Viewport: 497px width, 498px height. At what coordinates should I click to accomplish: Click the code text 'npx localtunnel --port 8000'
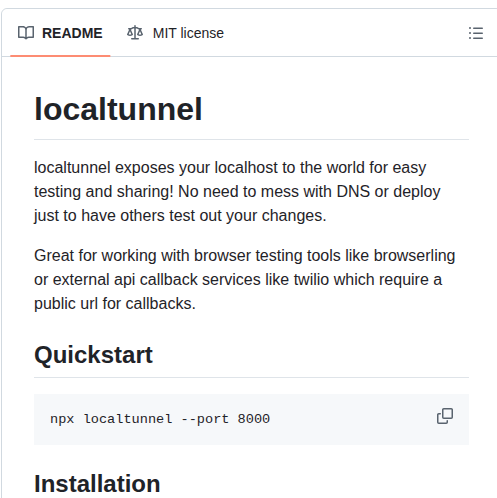160,419
